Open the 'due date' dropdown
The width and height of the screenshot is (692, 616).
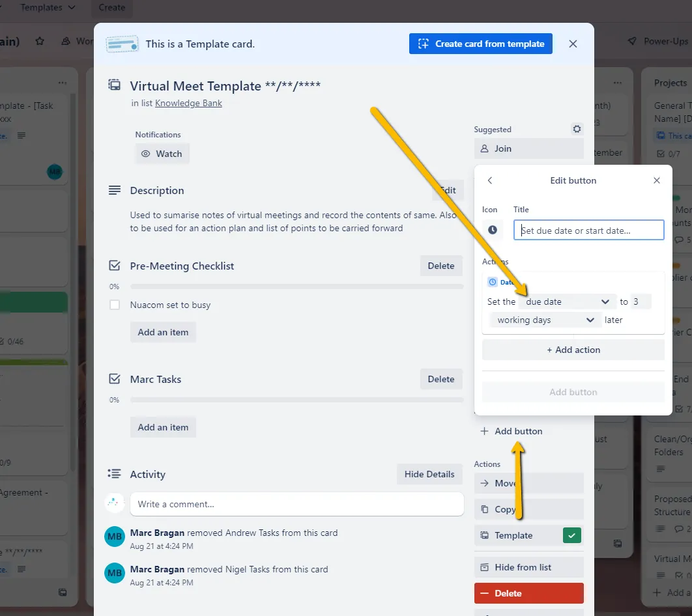pyautogui.click(x=567, y=301)
